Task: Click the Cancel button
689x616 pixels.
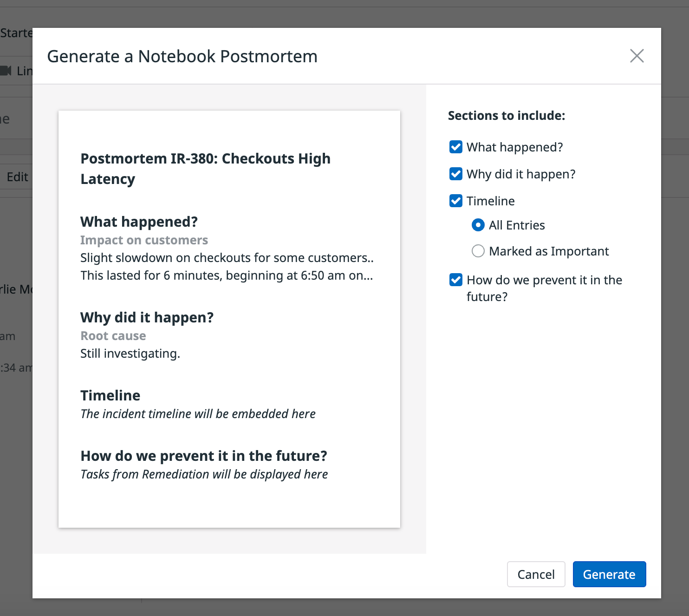Action: tap(536, 574)
